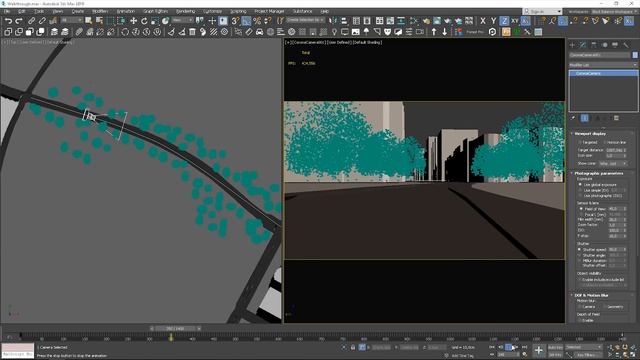The image size is (640, 360).
Task: Activate the Select and Scale tool
Action: point(155,21)
